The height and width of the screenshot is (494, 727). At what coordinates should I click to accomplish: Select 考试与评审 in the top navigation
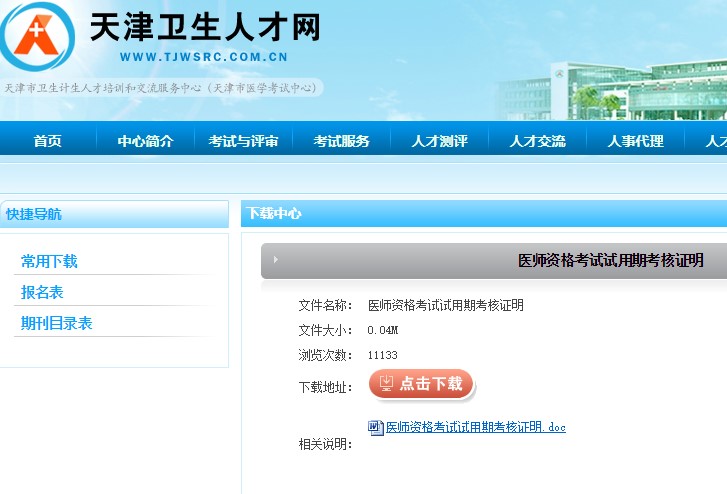click(243, 141)
